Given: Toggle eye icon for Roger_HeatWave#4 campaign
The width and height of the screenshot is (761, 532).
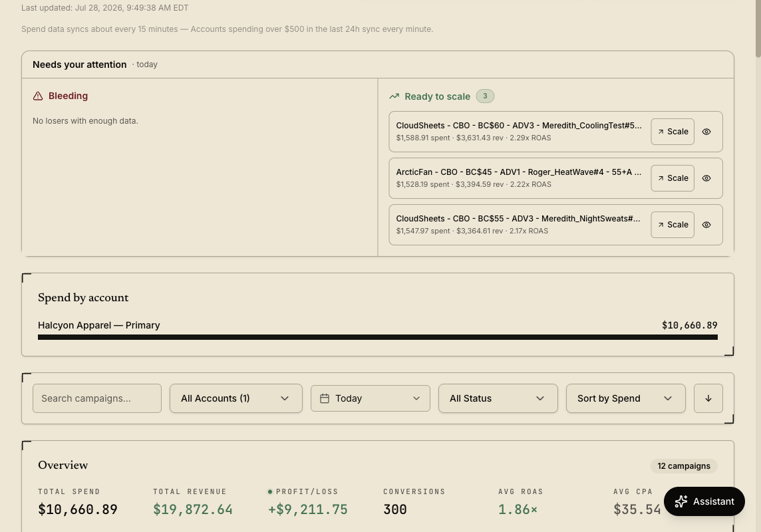Looking at the screenshot, I should 706,178.
